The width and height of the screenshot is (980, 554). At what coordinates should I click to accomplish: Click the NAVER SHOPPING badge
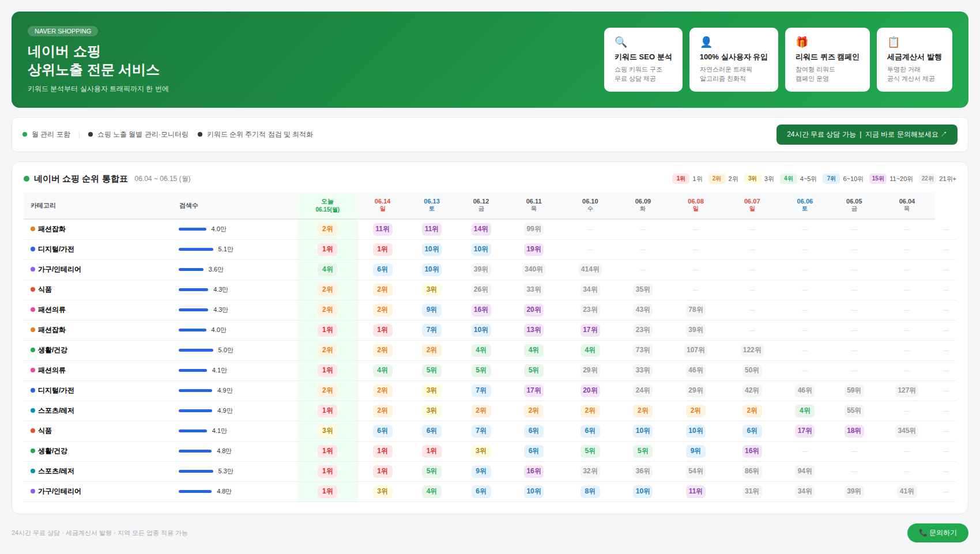coord(63,31)
